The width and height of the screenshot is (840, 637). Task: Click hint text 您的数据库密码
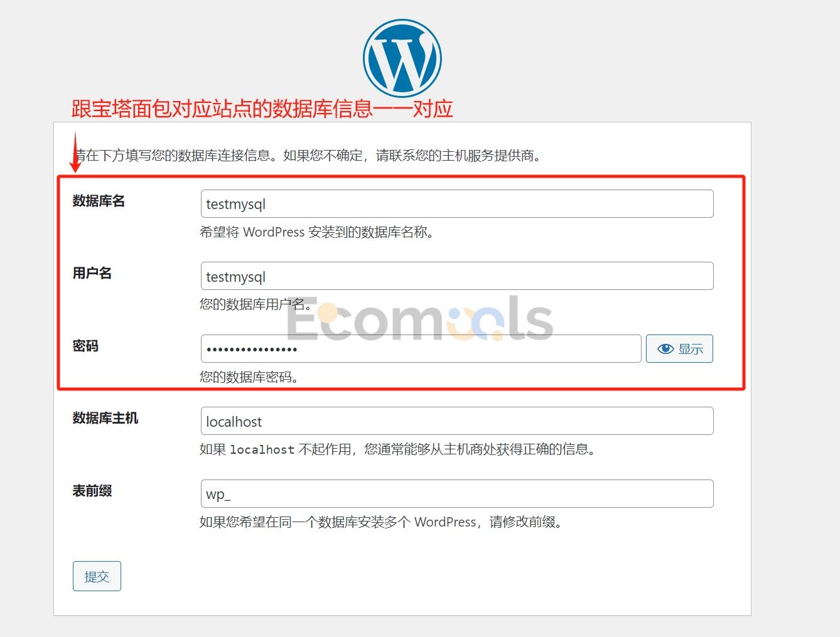tap(249, 377)
